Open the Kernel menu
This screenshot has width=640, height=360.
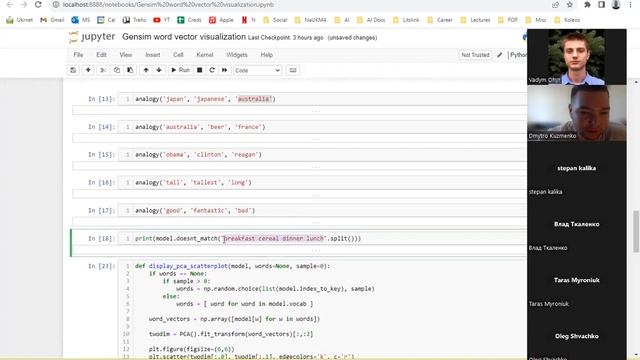[205, 55]
